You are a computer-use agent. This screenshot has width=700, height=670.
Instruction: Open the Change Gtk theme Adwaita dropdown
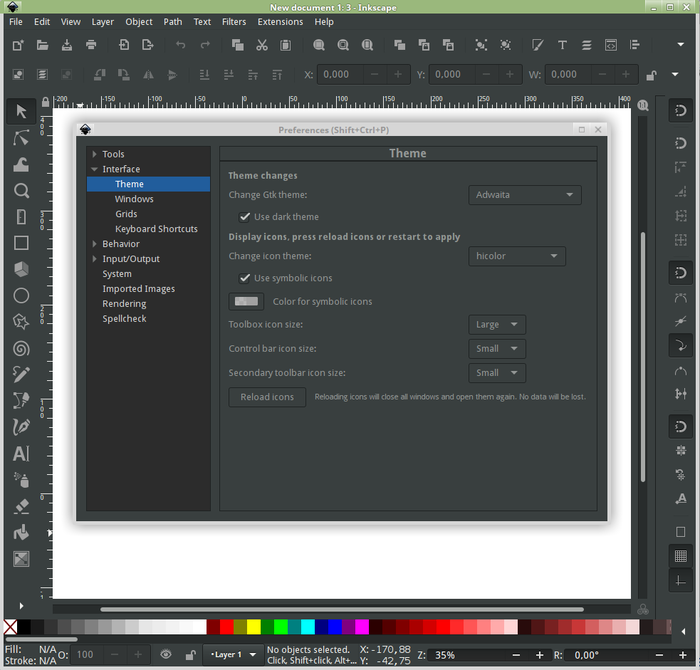[525, 195]
